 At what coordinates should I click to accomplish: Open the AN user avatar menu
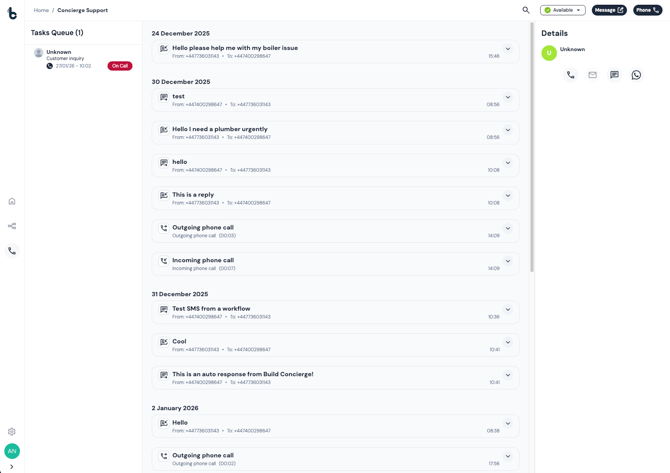12,451
